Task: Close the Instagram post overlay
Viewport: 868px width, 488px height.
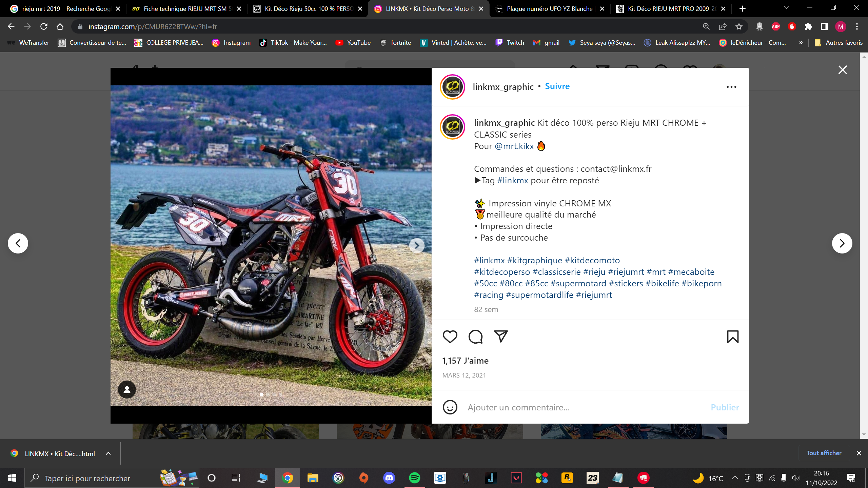Action: pyautogui.click(x=843, y=70)
